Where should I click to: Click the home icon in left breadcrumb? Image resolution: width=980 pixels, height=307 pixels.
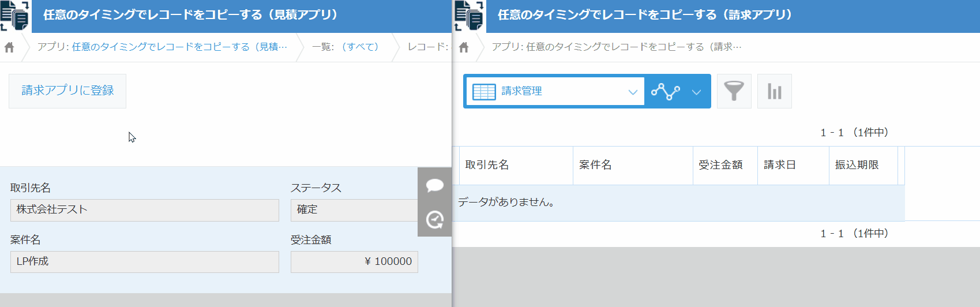pos(9,47)
